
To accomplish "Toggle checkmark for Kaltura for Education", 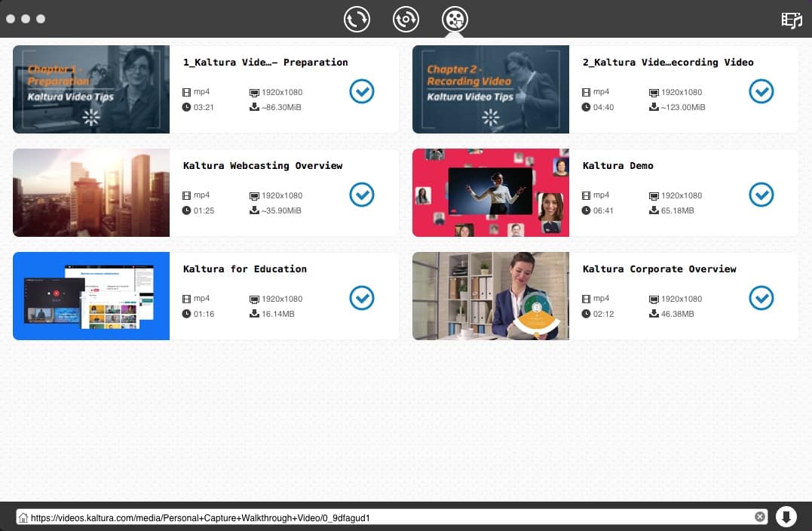I will [361, 297].
